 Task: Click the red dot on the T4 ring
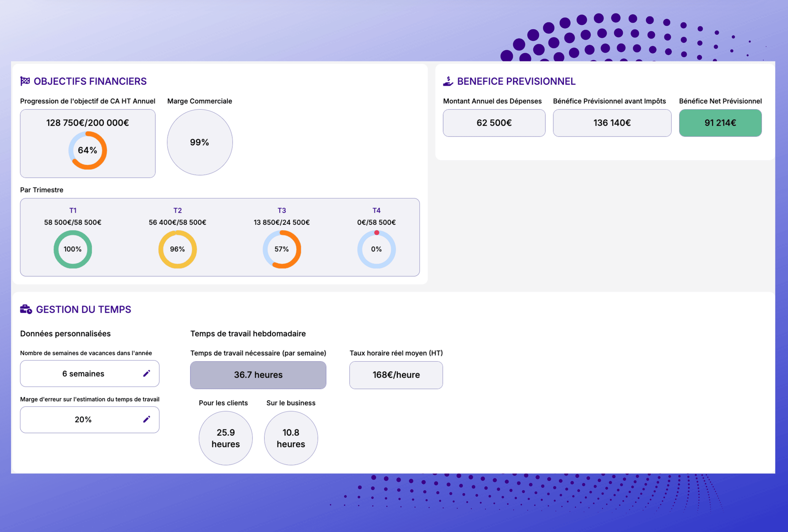(x=376, y=233)
